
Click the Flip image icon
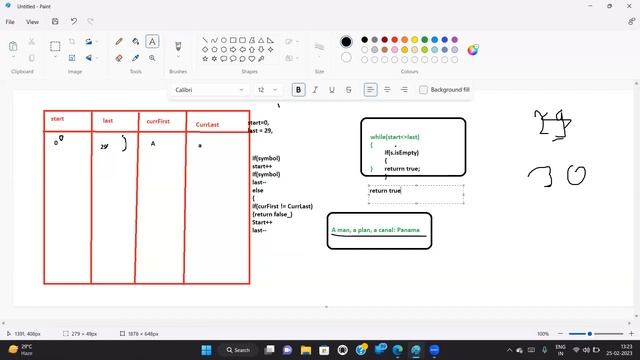click(89, 58)
